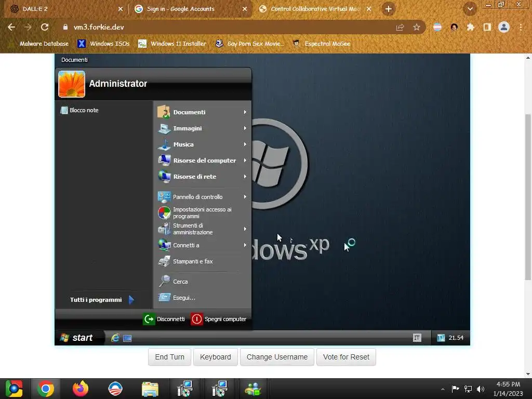Expand Documenti submenu arrow
Screen dimensions: 532x399
click(x=245, y=112)
